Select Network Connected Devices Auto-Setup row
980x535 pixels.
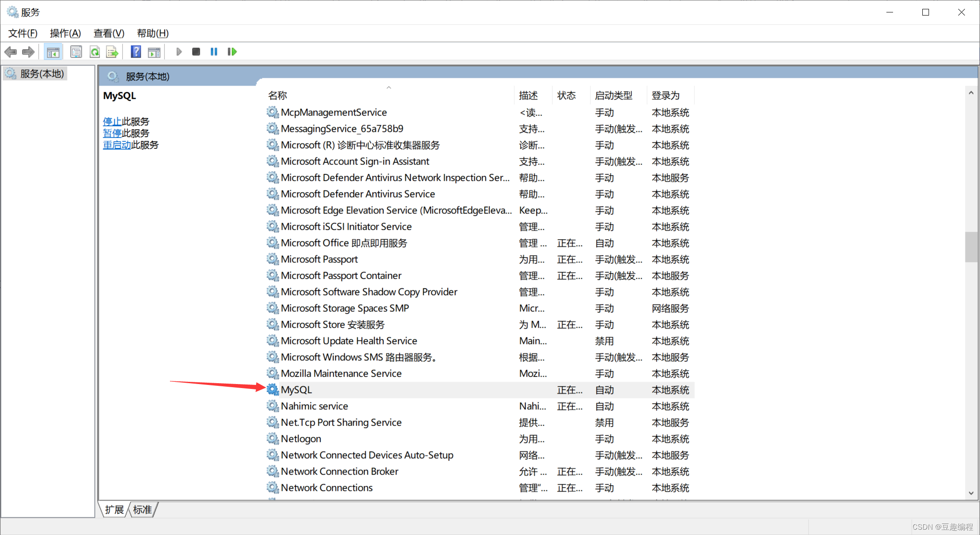click(x=480, y=455)
